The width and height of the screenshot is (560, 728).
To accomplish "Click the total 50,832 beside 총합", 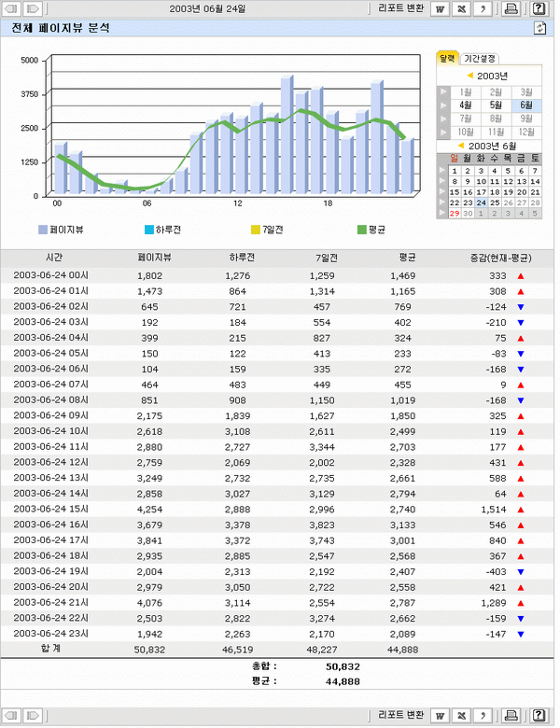I will 343,666.
